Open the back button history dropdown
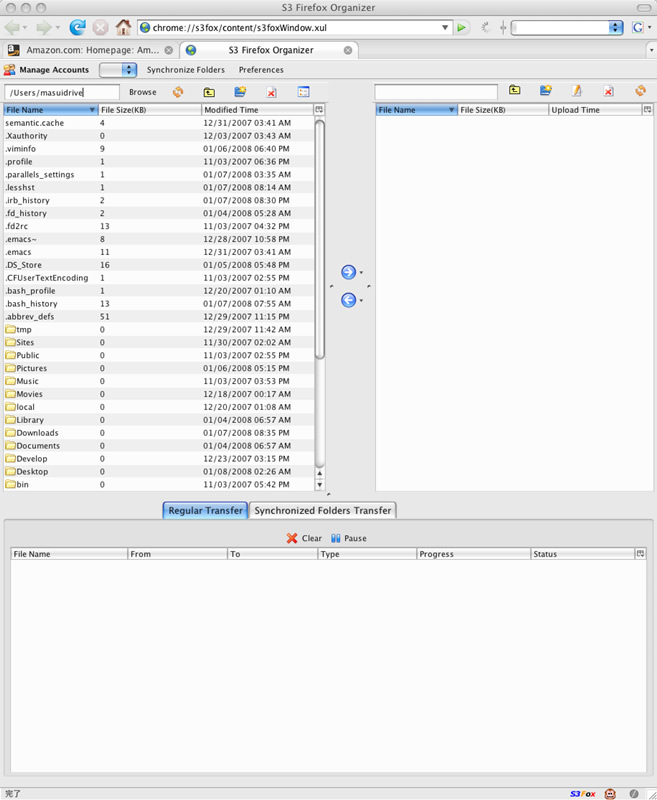Image resolution: width=657 pixels, height=800 pixels. tap(24, 28)
